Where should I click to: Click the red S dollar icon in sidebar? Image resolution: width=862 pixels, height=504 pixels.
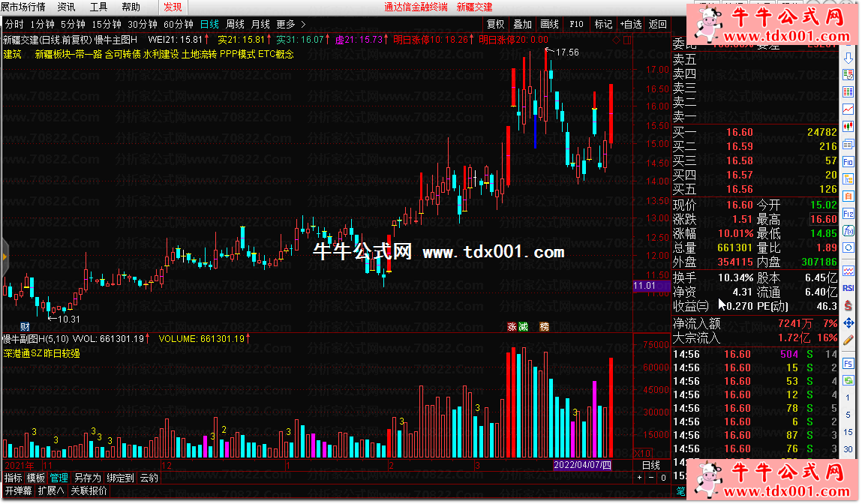(x=848, y=305)
